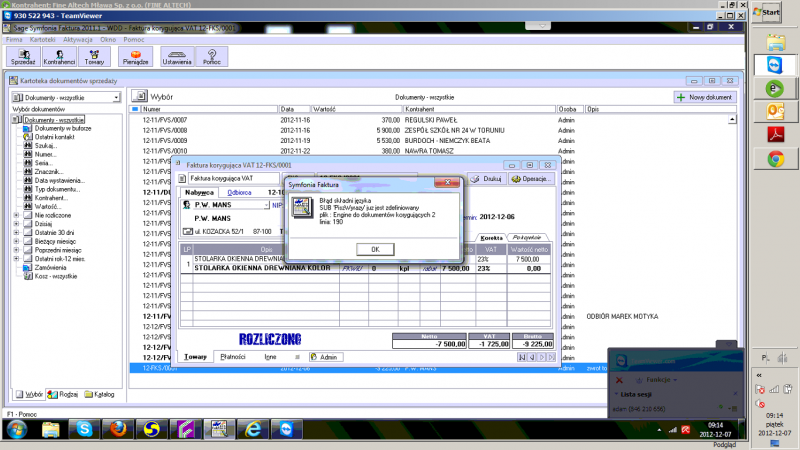Switch to the Inne tab
Image resolution: width=800 pixels, height=450 pixels.
(x=270, y=357)
